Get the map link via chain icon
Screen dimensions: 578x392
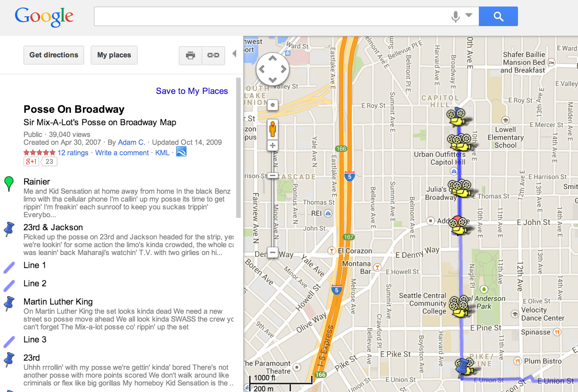[x=213, y=55]
